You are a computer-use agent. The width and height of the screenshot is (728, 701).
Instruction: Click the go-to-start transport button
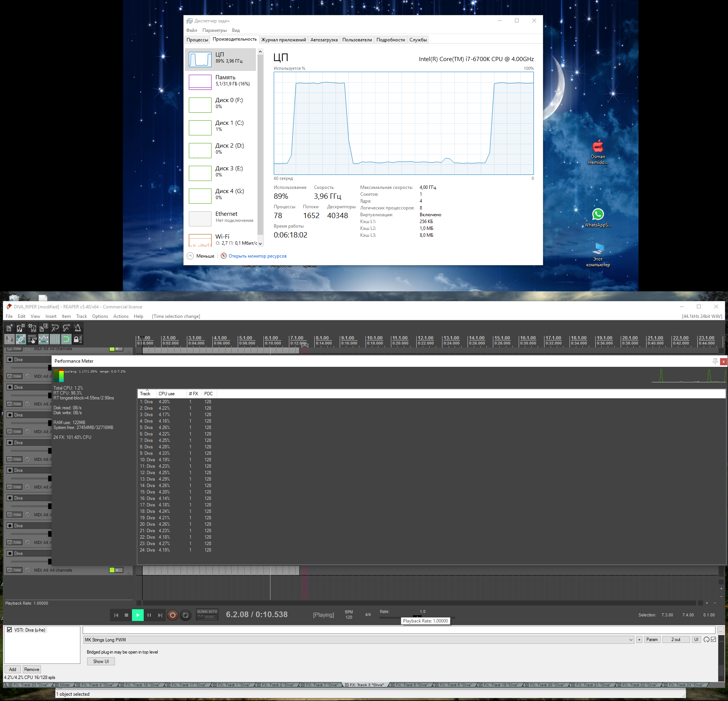[116, 615]
